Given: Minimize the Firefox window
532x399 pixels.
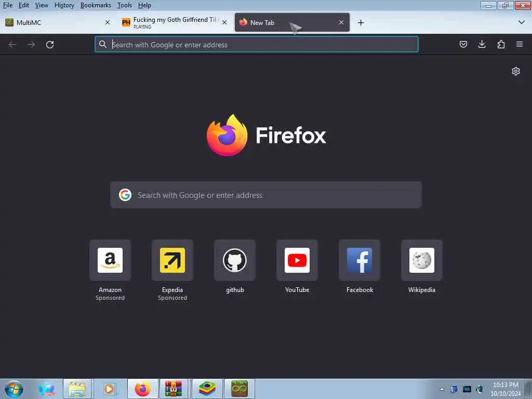Looking at the screenshot, I should (488, 5).
